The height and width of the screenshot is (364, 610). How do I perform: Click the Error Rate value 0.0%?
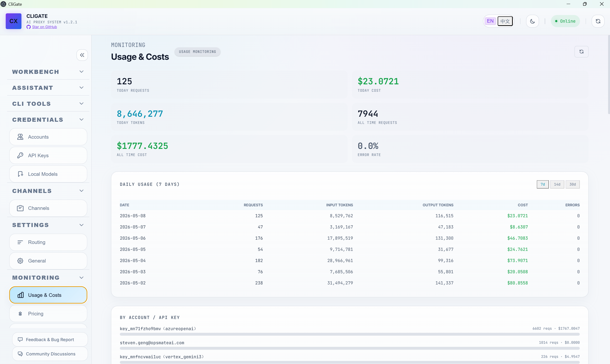pyautogui.click(x=368, y=146)
